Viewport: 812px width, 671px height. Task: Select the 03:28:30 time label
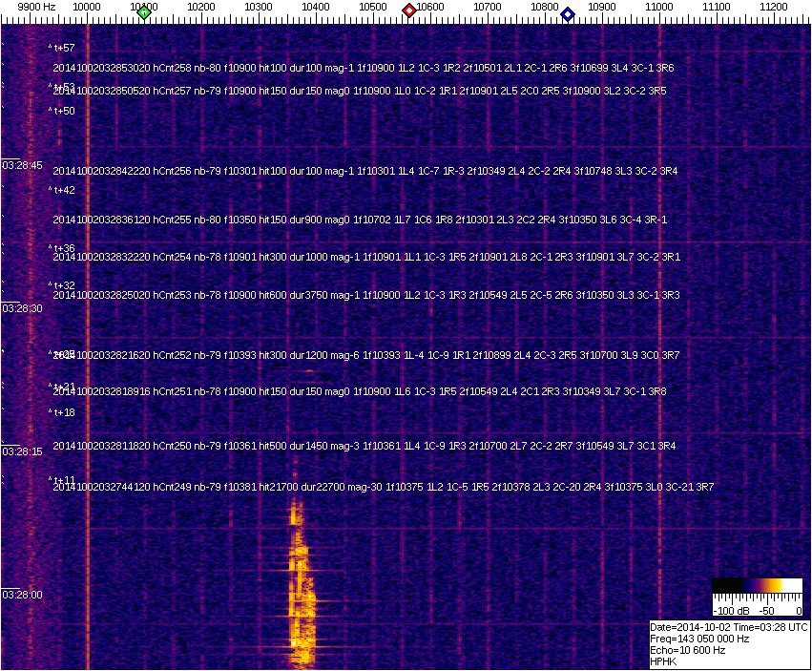23,309
